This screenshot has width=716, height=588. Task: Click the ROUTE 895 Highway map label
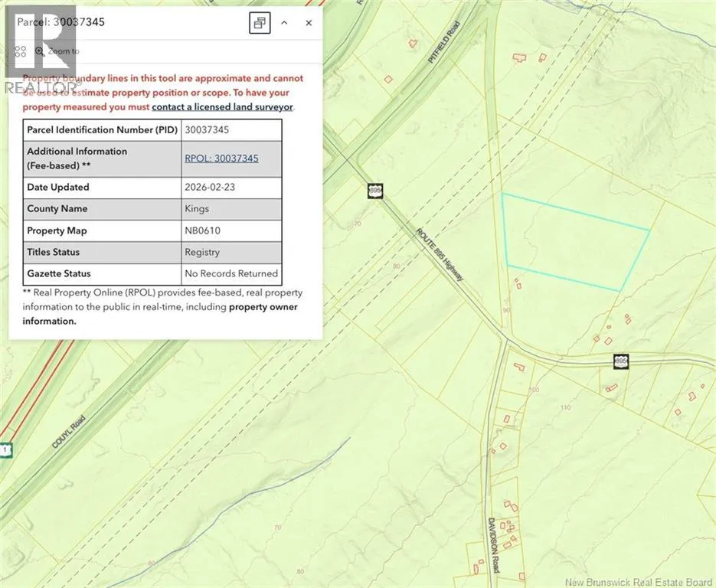click(440, 255)
